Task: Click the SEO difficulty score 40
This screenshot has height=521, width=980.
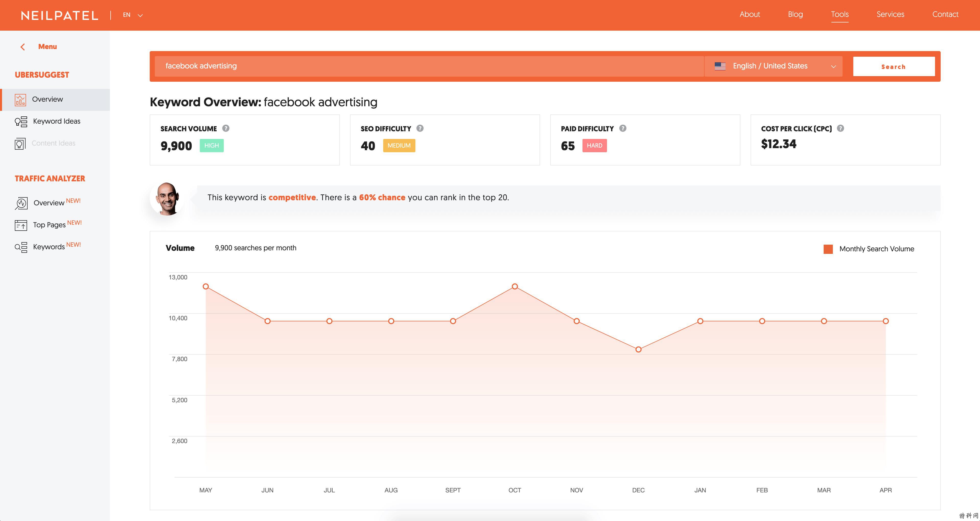Action: point(368,146)
